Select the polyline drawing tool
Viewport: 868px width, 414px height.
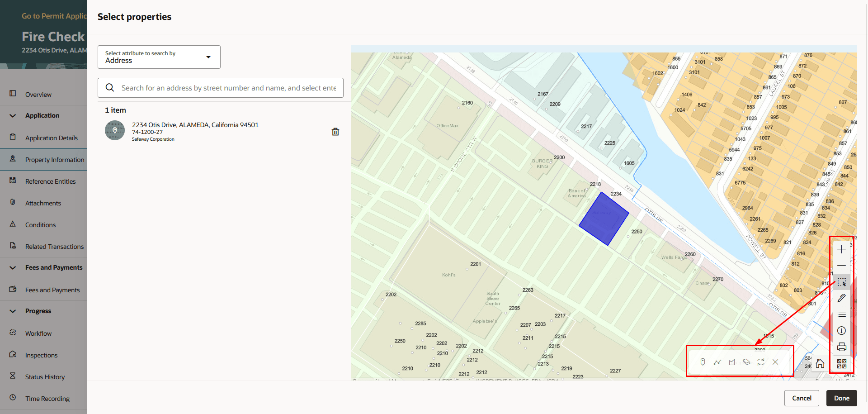click(x=717, y=362)
